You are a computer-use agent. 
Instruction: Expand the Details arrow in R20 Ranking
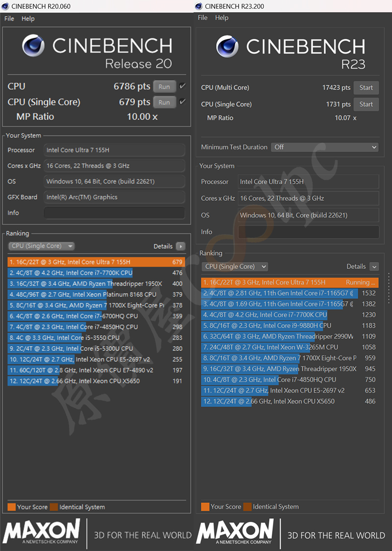click(181, 246)
